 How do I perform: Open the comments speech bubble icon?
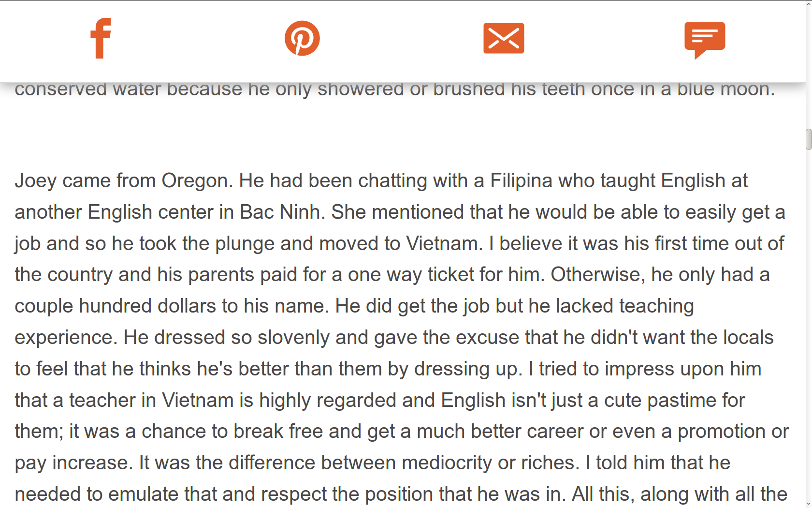tap(705, 40)
